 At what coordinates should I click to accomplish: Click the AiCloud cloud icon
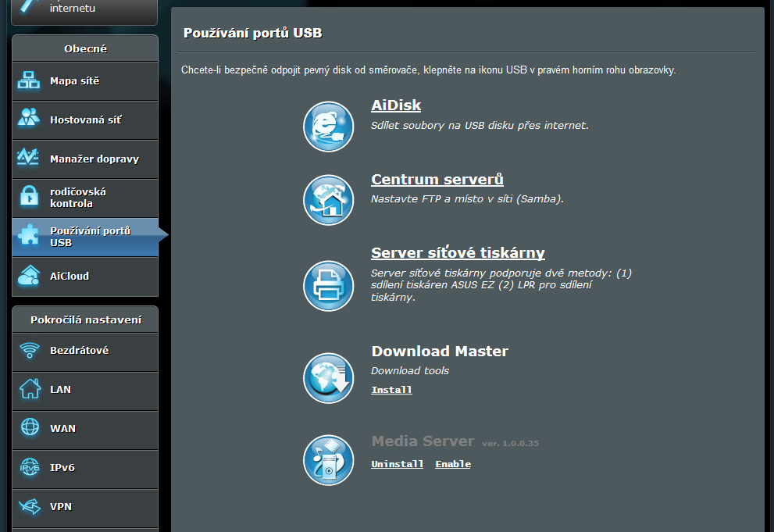click(29, 276)
